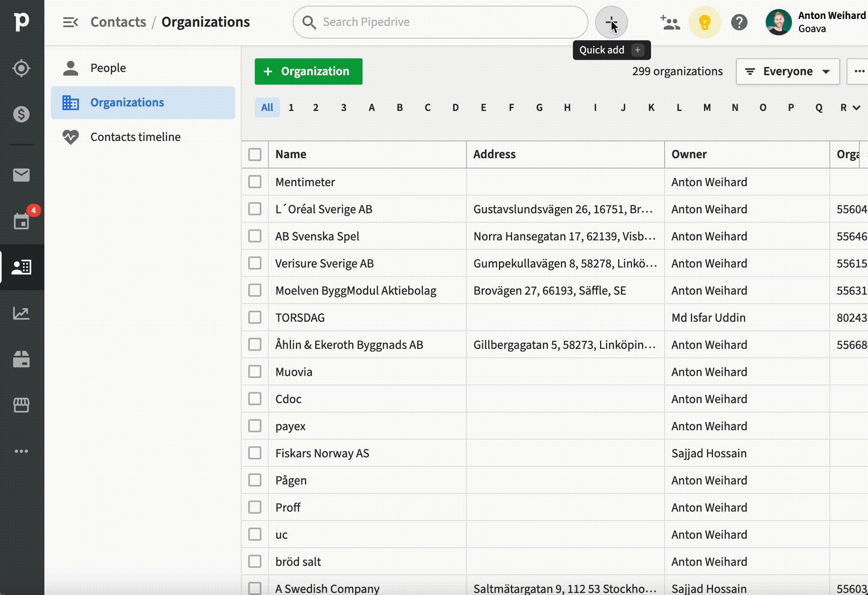Open the sales assistant lightbulb
This screenshot has height=595, width=868.
[x=705, y=22]
